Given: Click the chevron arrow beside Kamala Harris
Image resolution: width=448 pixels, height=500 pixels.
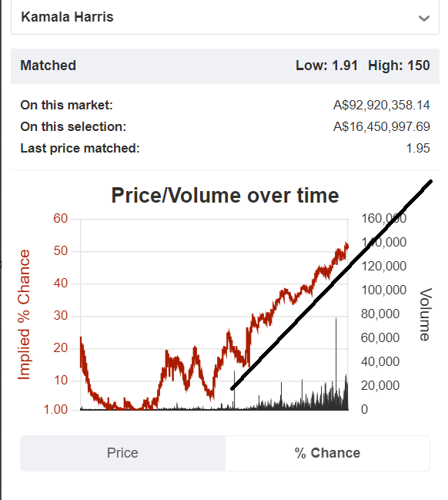Looking at the screenshot, I should [x=424, y=18].
